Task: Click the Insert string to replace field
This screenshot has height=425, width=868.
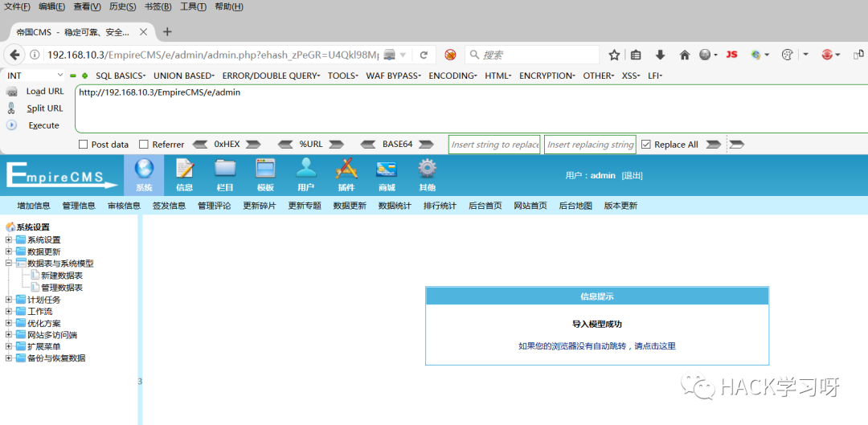Action: [x=494, y=145]
